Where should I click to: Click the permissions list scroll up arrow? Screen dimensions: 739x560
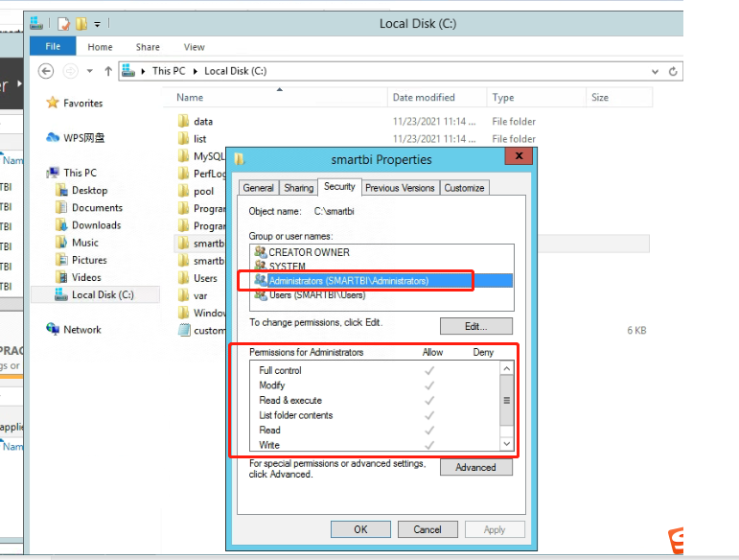[507, 368]
